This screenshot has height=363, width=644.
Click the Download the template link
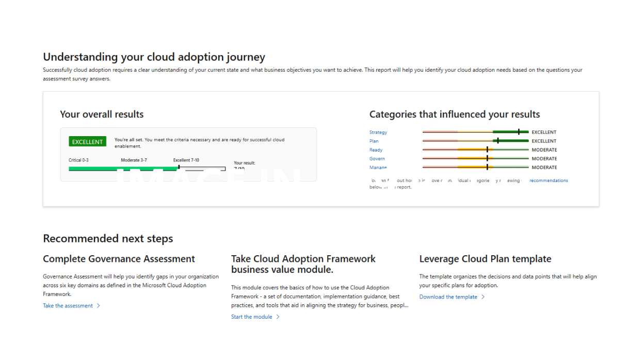(448, 297)
